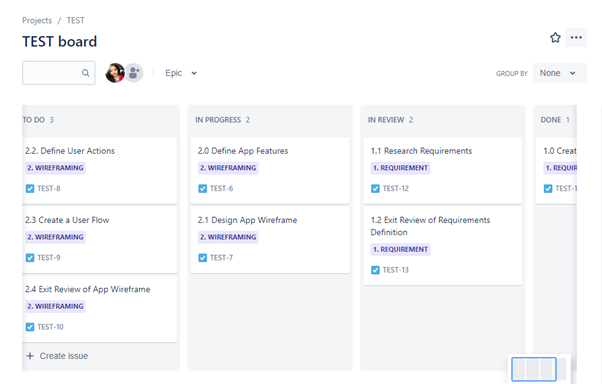Open the three-dot more actions menu
The width and height of the screenshot is (602, 384).
pos(576,37)
